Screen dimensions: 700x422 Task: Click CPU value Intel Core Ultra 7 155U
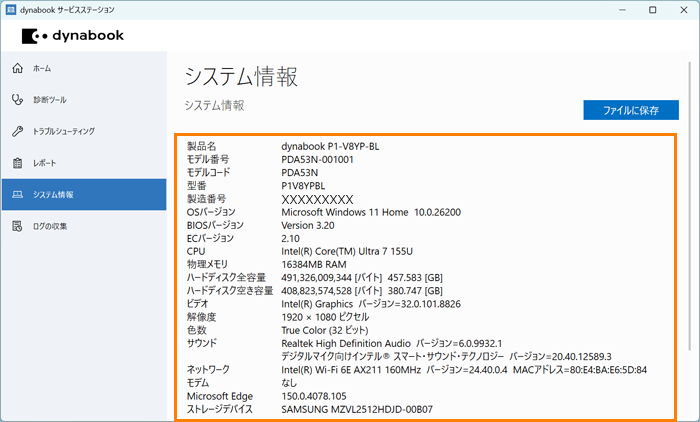(x=347, y=251)
